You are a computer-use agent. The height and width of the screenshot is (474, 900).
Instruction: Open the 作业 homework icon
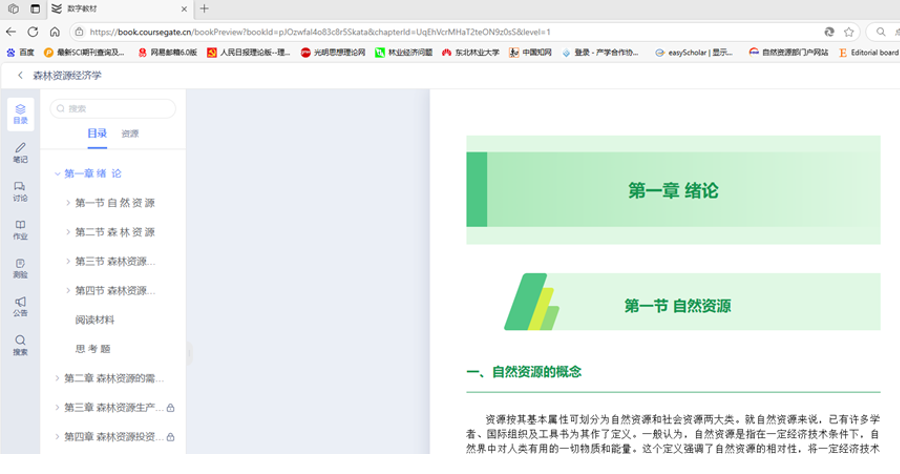click(x=20, y=229)
